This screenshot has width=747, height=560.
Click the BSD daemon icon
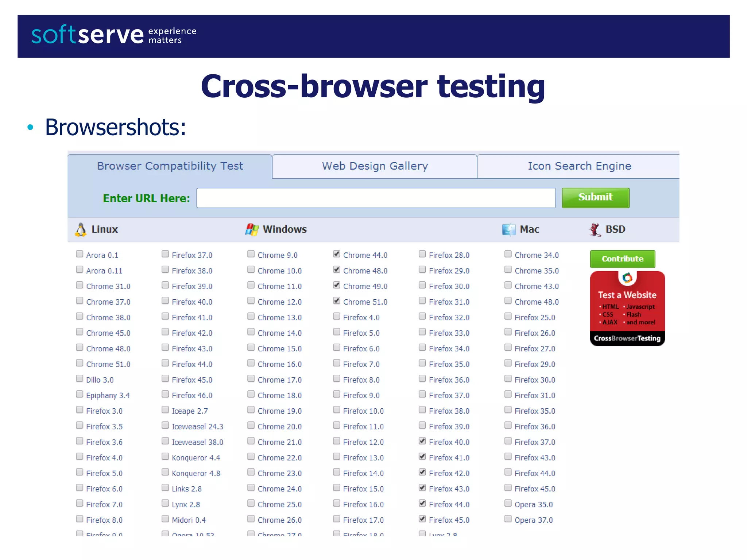pos(595,230)
